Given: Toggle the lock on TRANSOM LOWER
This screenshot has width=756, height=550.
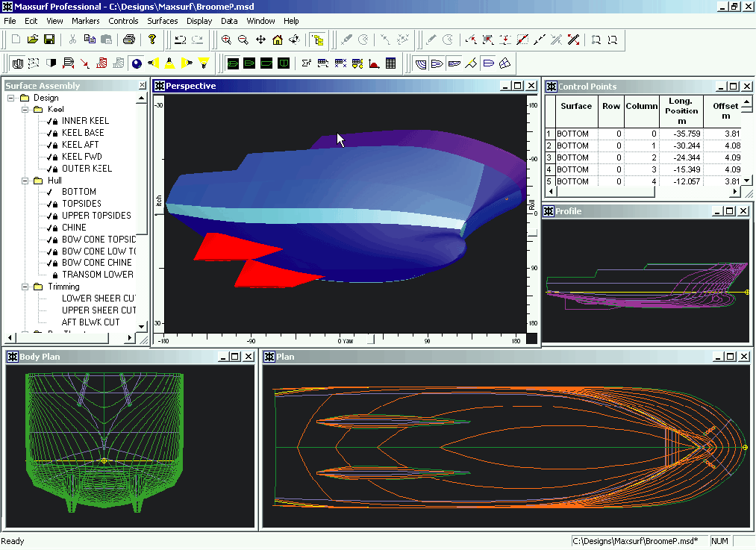Looking at the screenshot, I should coord(54,275).
